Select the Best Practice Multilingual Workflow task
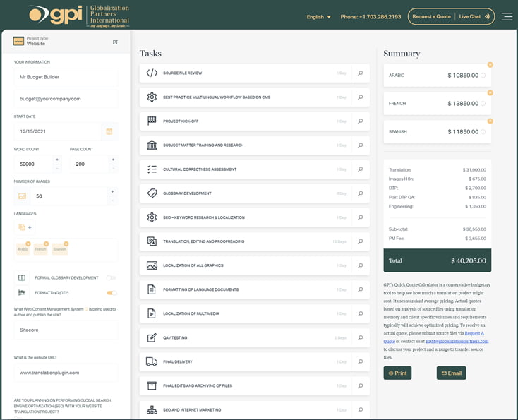The height and width of the screenshot is (420, 518). click(254, 97)
